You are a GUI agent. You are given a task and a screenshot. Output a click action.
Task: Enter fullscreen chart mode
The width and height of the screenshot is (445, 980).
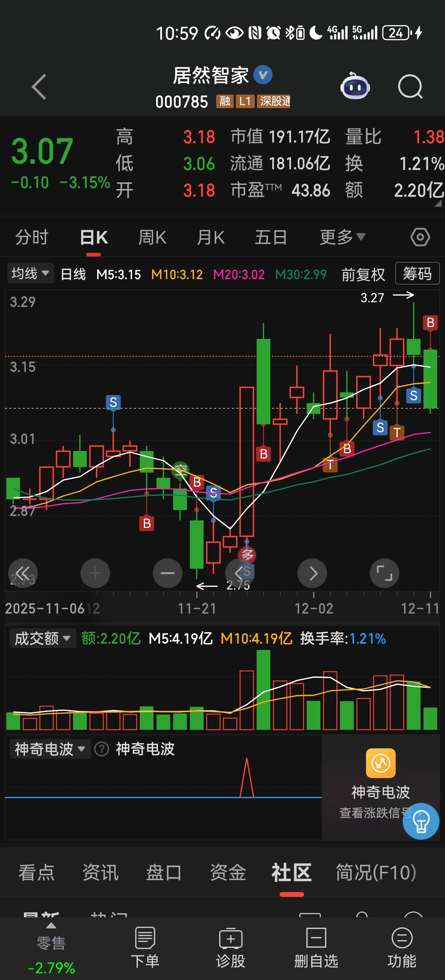[x=385, y=573]
